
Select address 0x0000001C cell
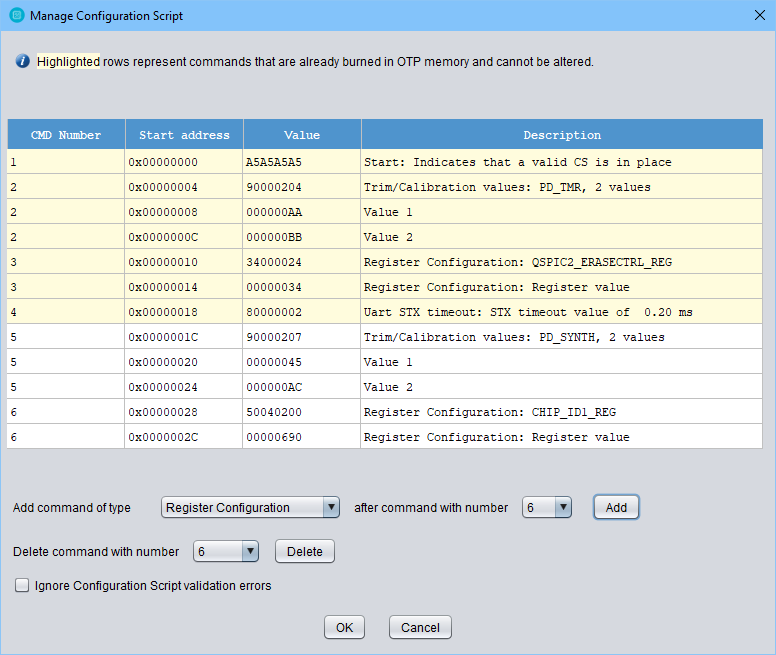pyautogui.click(x=184, y=337)
